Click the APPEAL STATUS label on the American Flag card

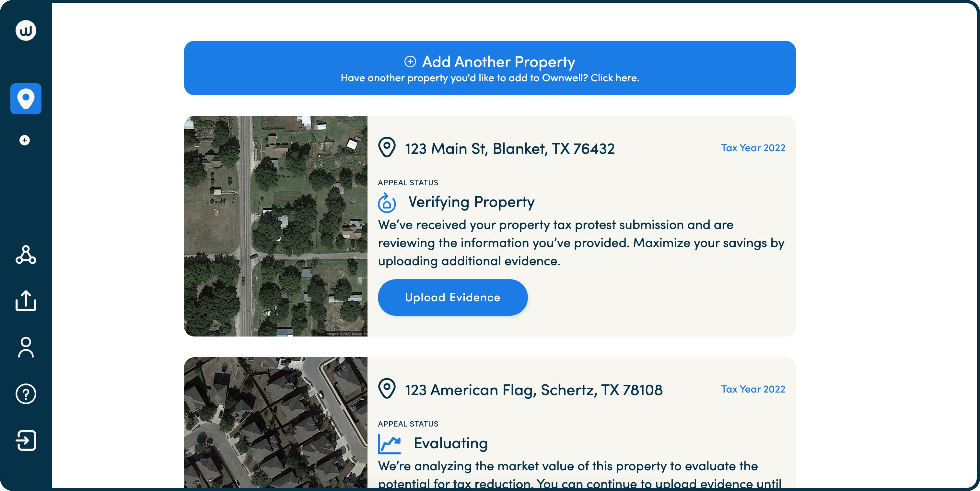[408, 424]
